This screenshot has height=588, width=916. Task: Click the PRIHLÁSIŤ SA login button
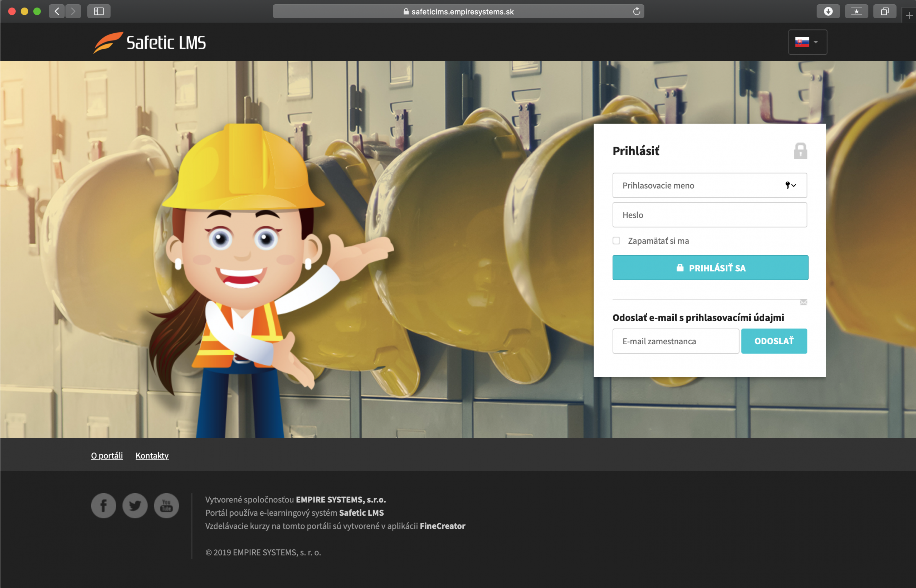pos(710,268)
